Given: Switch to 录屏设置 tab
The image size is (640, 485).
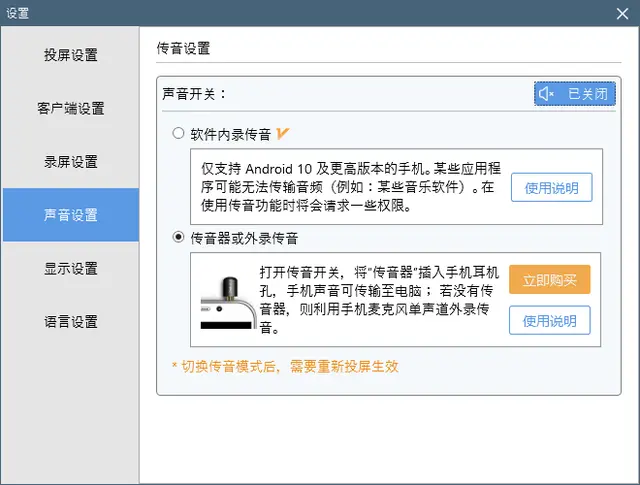Looking at the screenshot, I should click(71, 162).
